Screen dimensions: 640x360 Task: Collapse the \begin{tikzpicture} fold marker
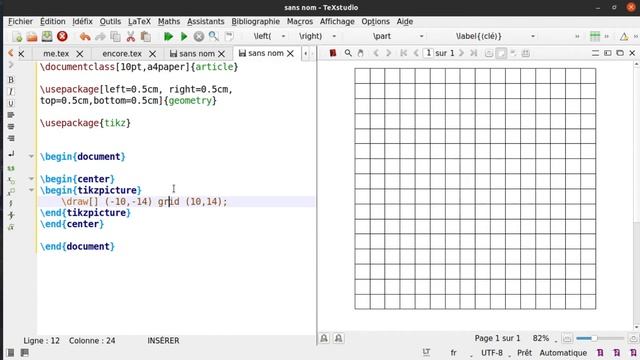tap(31, 190)
